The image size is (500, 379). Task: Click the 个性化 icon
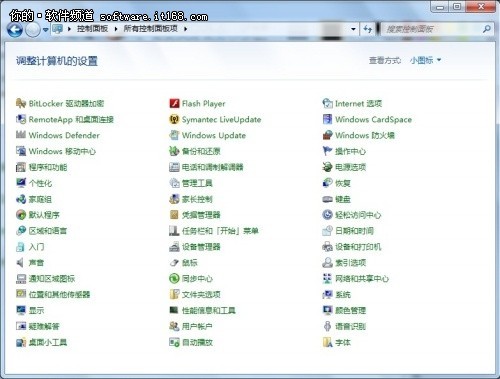(21, 183)
